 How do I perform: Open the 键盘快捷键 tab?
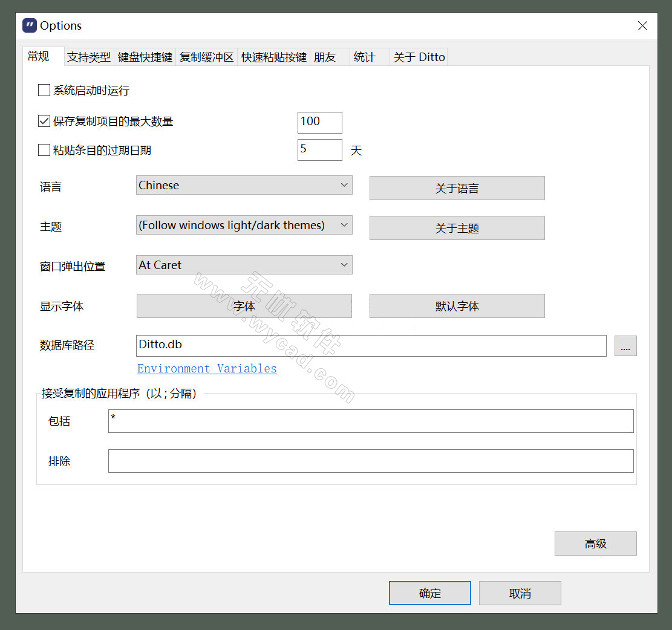(x=145, y=57)
